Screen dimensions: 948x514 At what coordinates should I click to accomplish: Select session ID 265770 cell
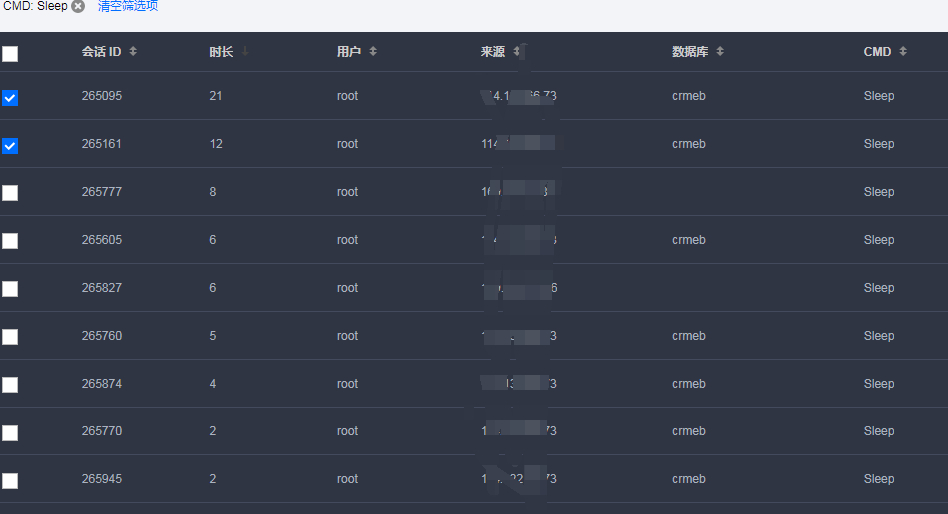click(x=102, y=431)
